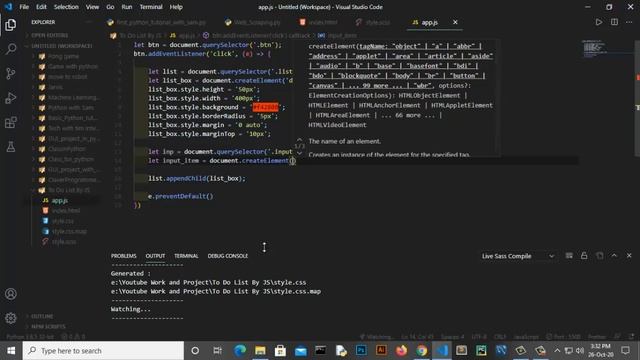
Task: Click the UTF-8 encoding indicator
Action: coord(479,337)
